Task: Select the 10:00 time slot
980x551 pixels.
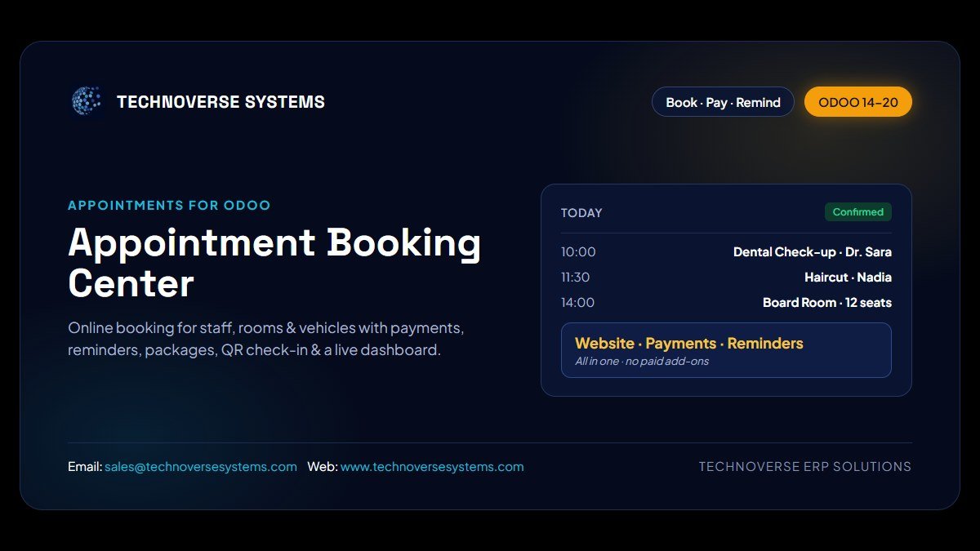Action: pos(578,252)
